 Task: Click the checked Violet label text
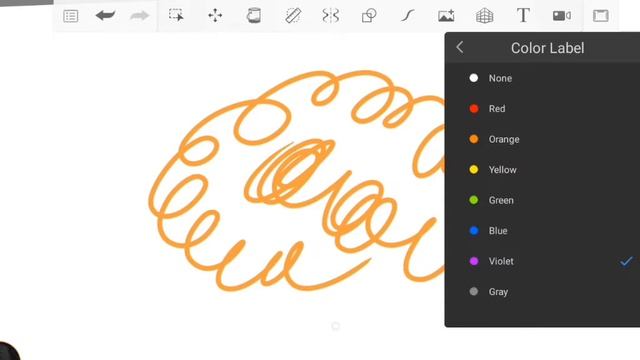coord(501,261)
